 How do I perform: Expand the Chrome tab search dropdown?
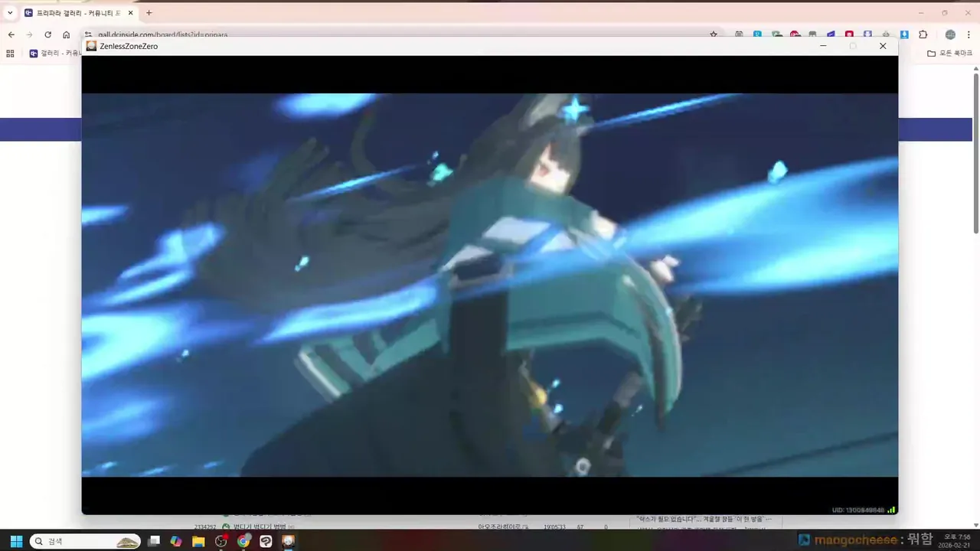point(10,13)
